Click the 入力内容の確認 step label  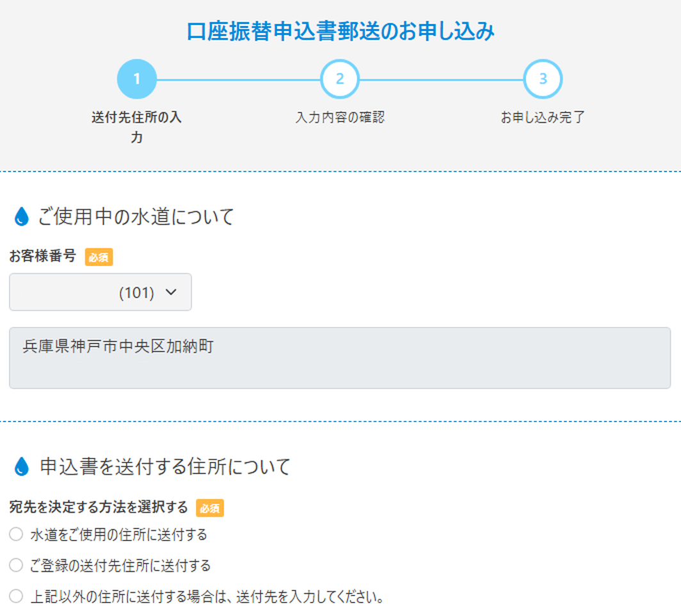coord(340,118)
